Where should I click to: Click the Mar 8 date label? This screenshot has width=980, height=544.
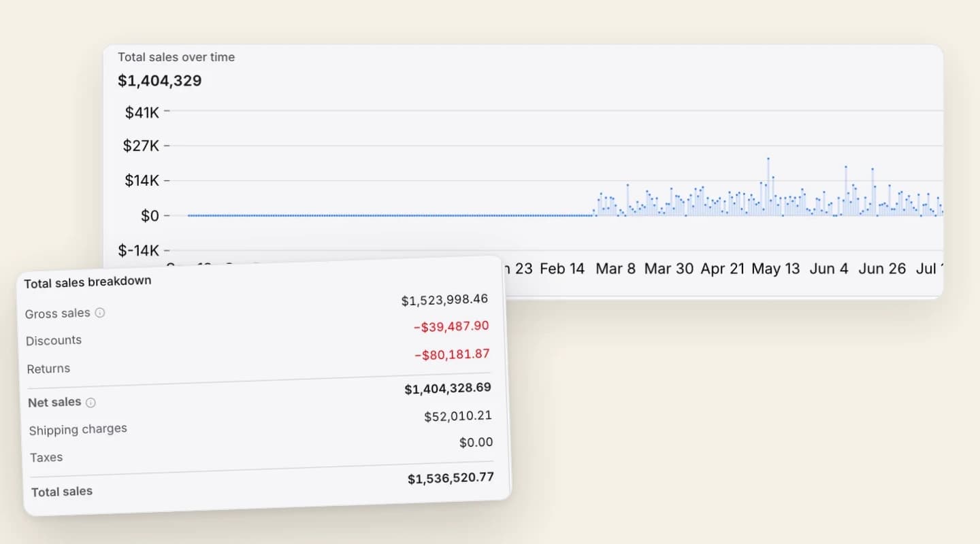coord(615,269)
